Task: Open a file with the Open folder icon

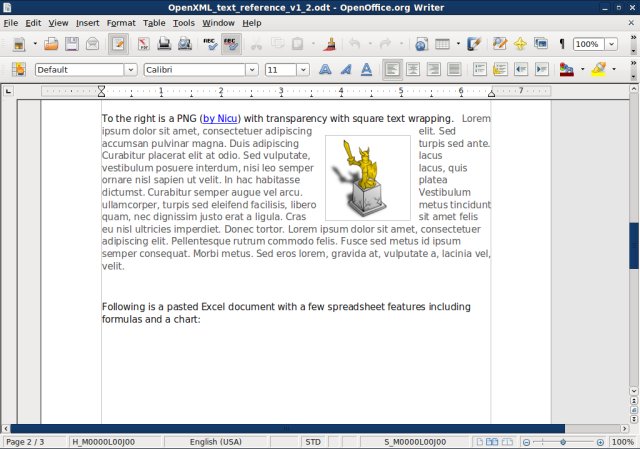Action: [51, 44]
